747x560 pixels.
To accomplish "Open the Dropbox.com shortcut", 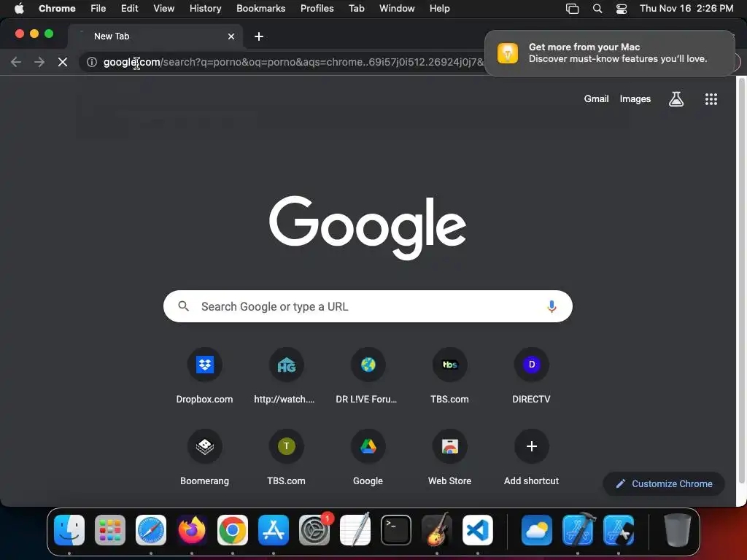I will point(204,365).
